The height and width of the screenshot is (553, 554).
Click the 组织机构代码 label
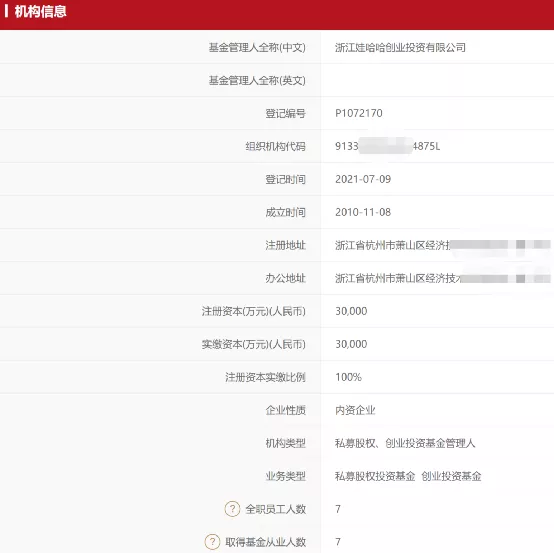276,146
